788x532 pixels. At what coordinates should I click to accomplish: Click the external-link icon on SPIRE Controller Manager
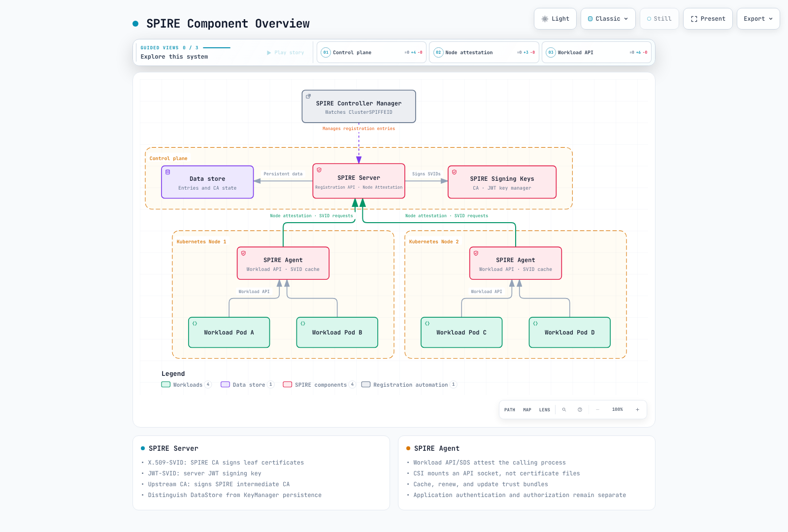coord(308,96)
